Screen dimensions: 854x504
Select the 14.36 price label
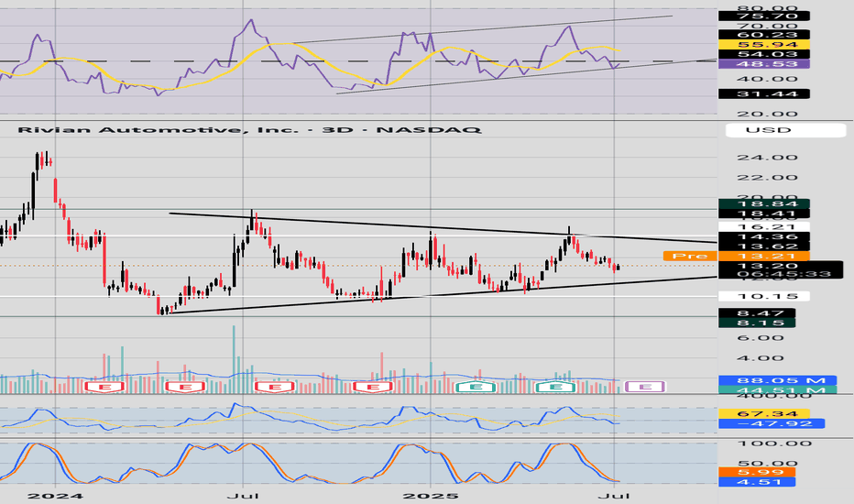[x=764, y=236]
